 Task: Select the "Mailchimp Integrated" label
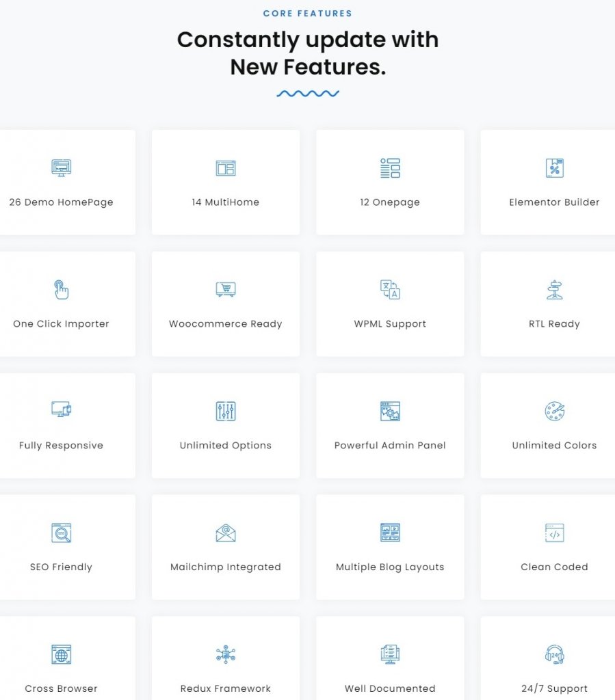click(x=226, y=567)
